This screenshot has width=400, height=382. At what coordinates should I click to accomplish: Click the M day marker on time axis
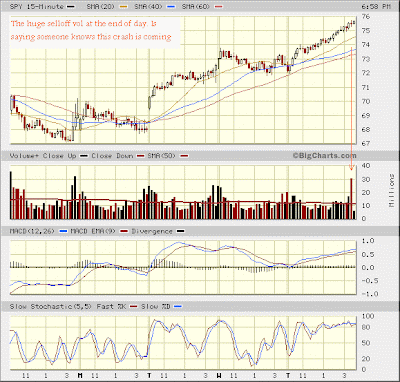(80, 376)
